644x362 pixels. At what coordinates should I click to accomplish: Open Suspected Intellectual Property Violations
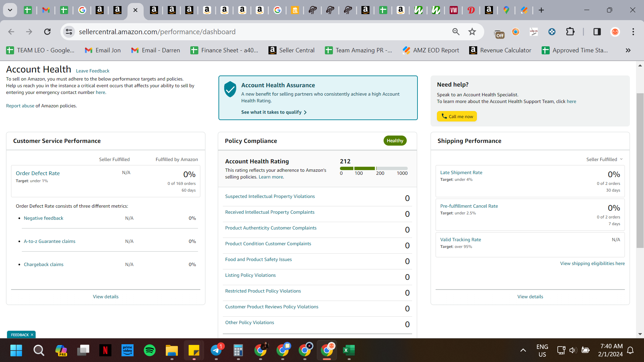tap(270, 196)
